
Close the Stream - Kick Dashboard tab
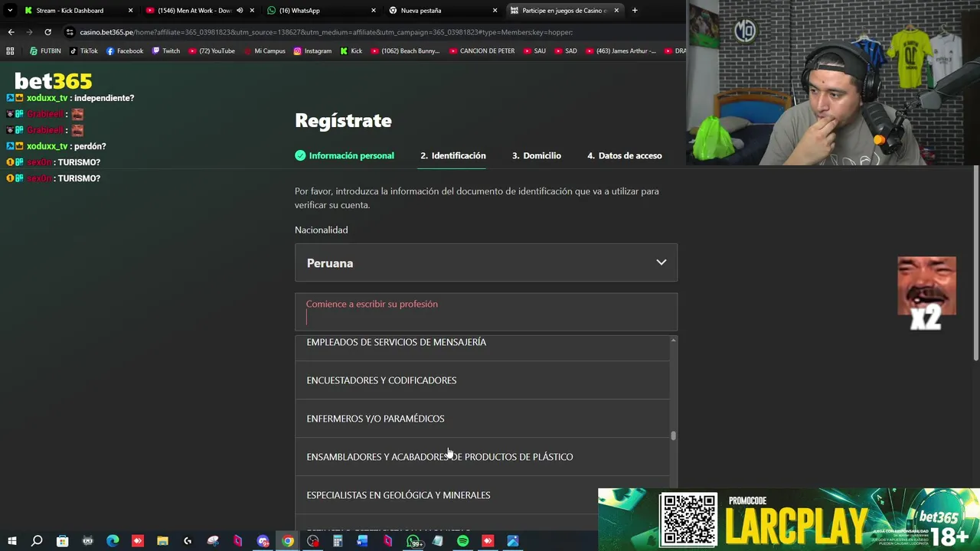(x=130, y=11)
